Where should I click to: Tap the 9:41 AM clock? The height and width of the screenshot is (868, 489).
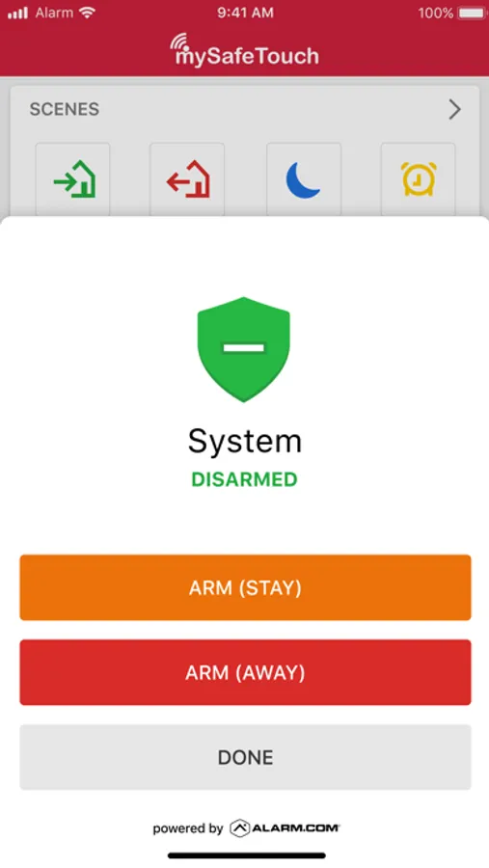point(245,13)
